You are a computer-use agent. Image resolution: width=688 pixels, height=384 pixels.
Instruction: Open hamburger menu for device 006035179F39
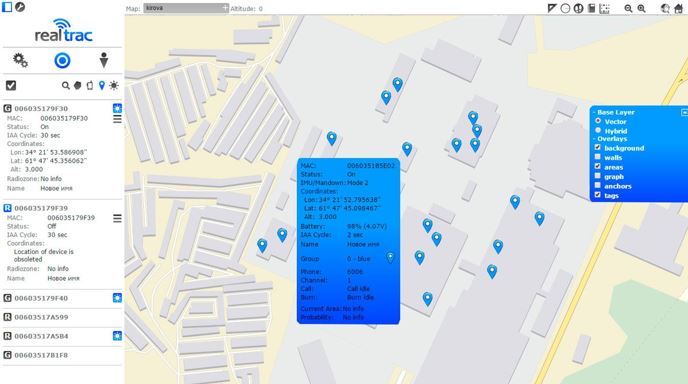point(117,218)
